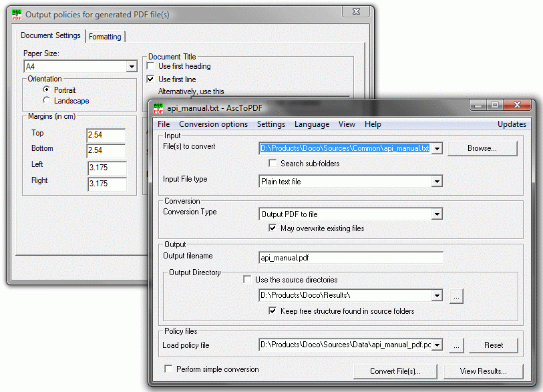
Task: Click the ellipsis button beside Output Directory
Action: 456,296
